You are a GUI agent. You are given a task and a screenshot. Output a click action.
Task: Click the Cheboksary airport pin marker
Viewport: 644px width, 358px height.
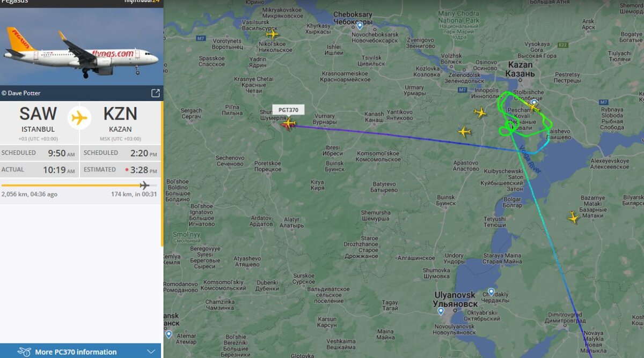click(360, 25)
